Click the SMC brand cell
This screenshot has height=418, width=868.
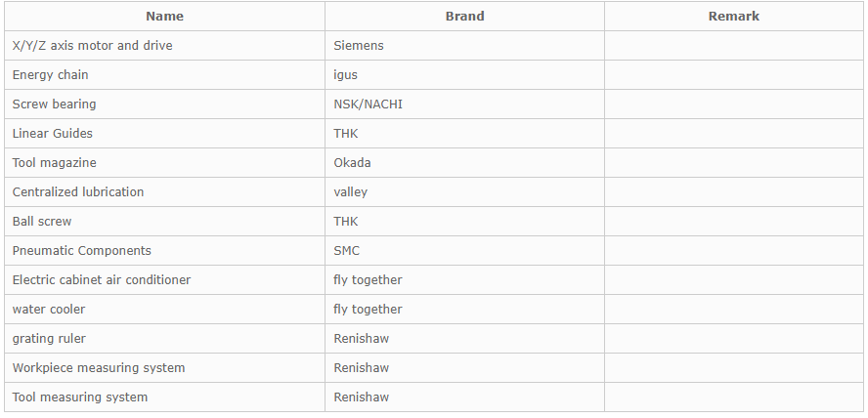point(464,250)
